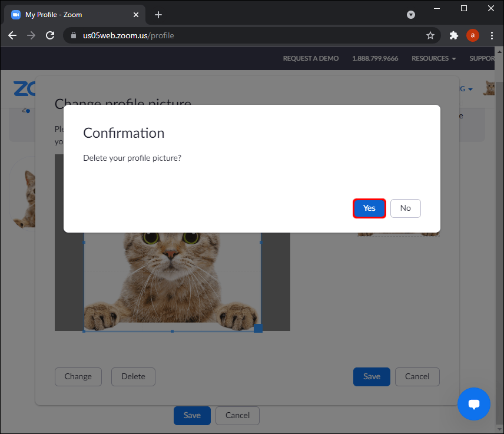Open a new browser tab

tap(158, 15)
